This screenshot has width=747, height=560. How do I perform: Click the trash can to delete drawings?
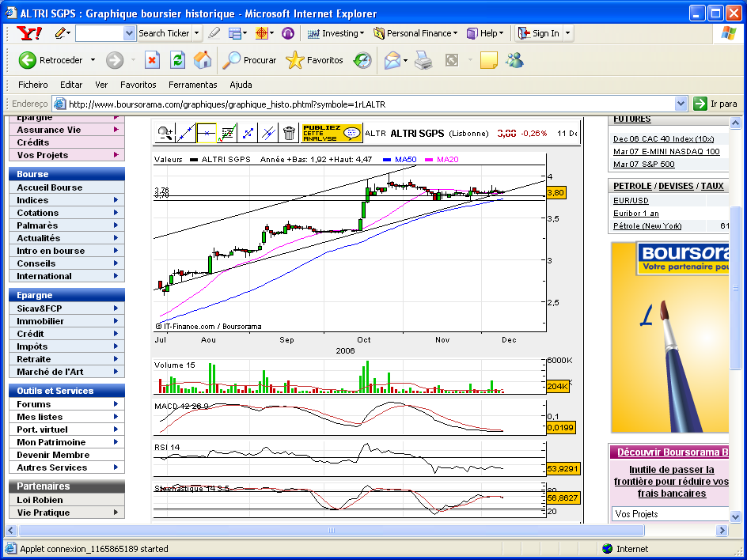pyautogui.click(x=289, y=133)
